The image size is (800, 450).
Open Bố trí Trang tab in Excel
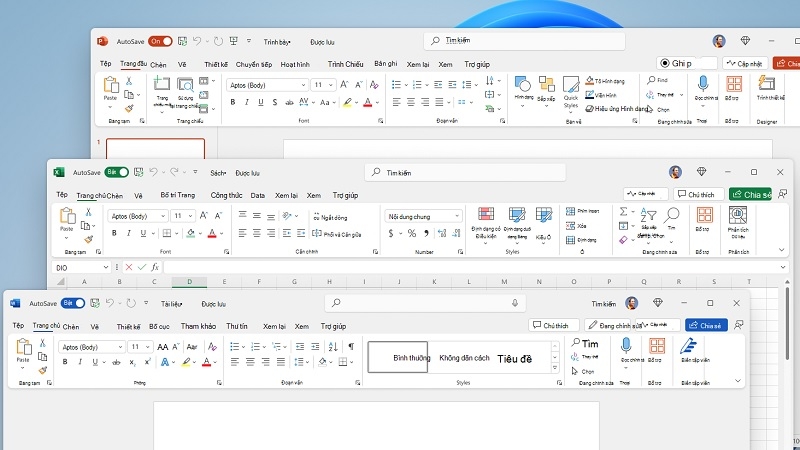click(178, 195)
